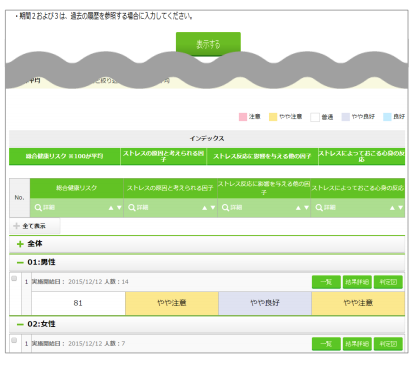This screenshot has width=420, height=365.
Task: Switch to ストレスによっておこる心身の反応 index tab
Action: (362, 156)
